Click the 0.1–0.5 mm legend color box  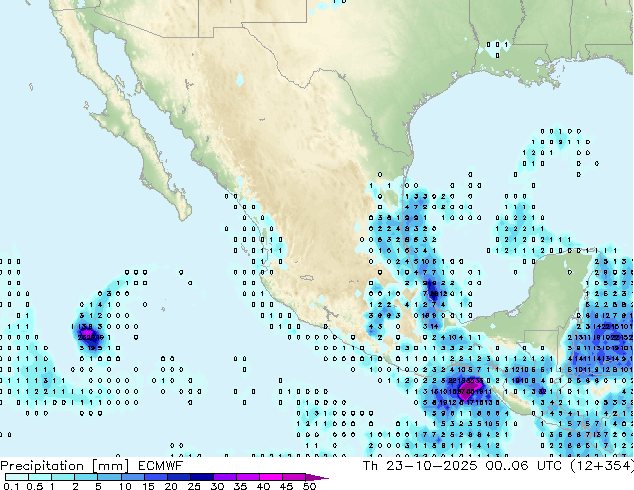(x=17, y=477)
